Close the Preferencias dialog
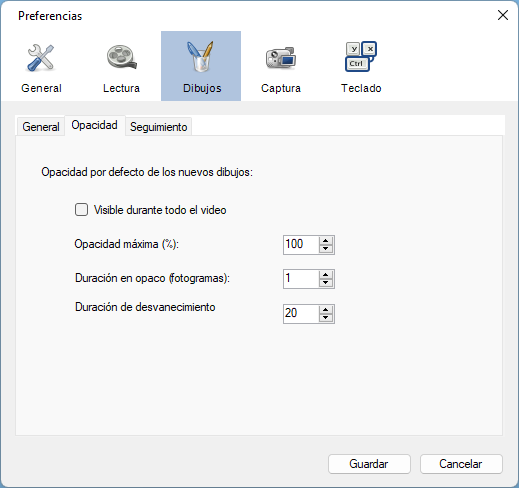 point(503,15)
